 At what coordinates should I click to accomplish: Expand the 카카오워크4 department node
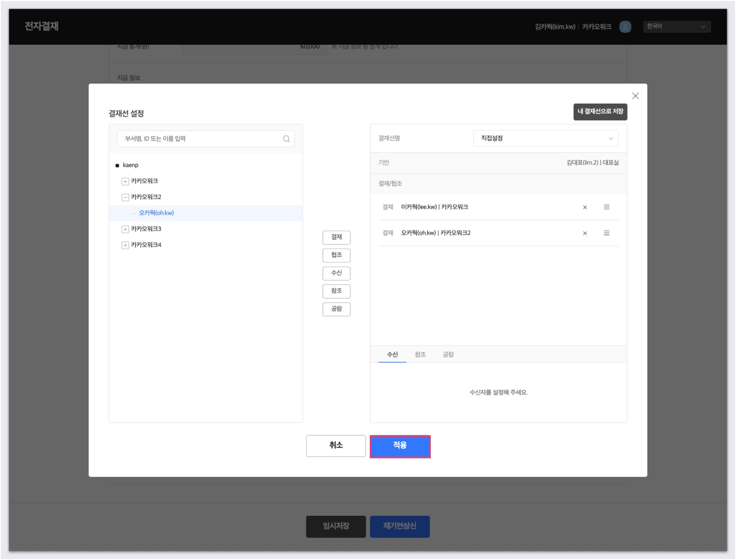tap(125, 245)
